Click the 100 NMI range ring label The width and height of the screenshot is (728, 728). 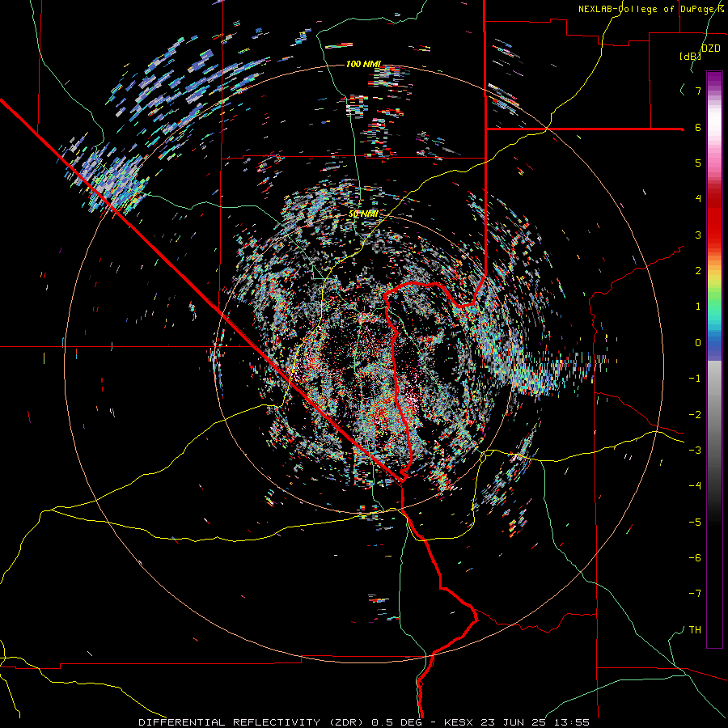click(x=363, y=64)
